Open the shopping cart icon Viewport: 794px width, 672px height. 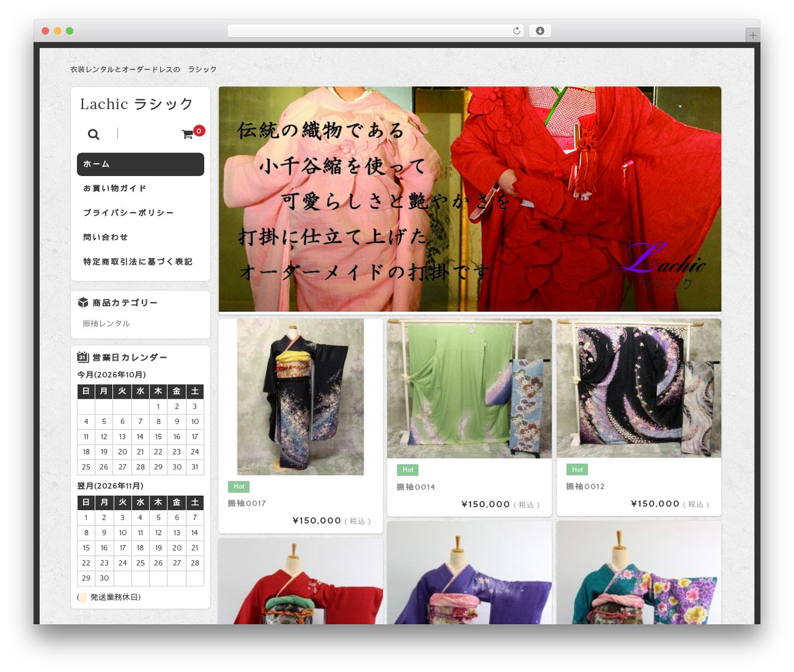tap(187, 134)
